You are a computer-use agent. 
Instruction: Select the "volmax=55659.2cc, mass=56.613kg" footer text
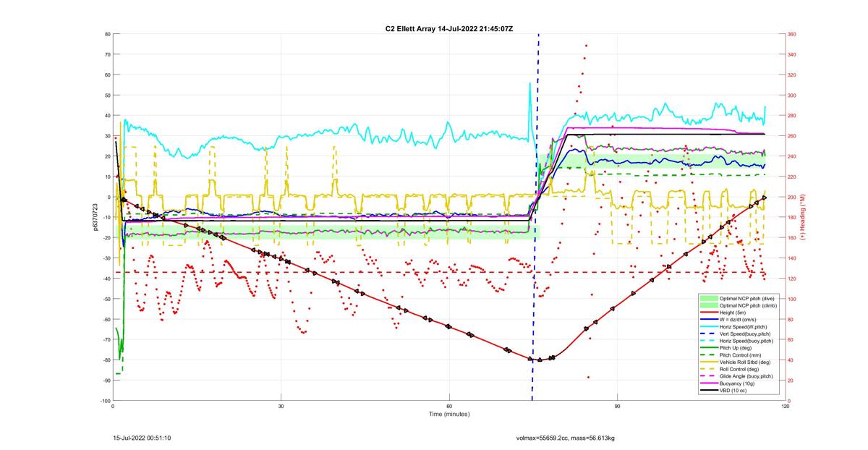coord(565,438)
